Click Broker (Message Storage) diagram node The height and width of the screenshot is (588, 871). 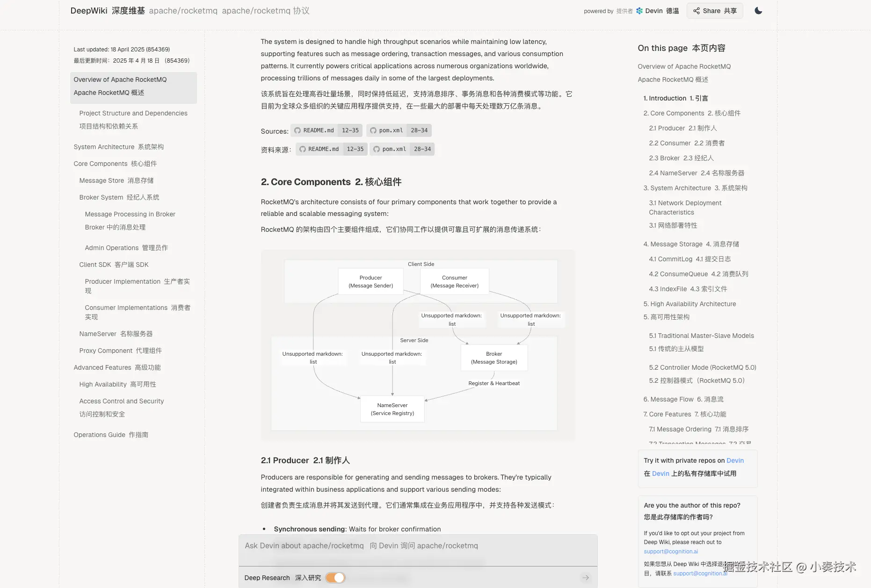[x=494, y=358]
